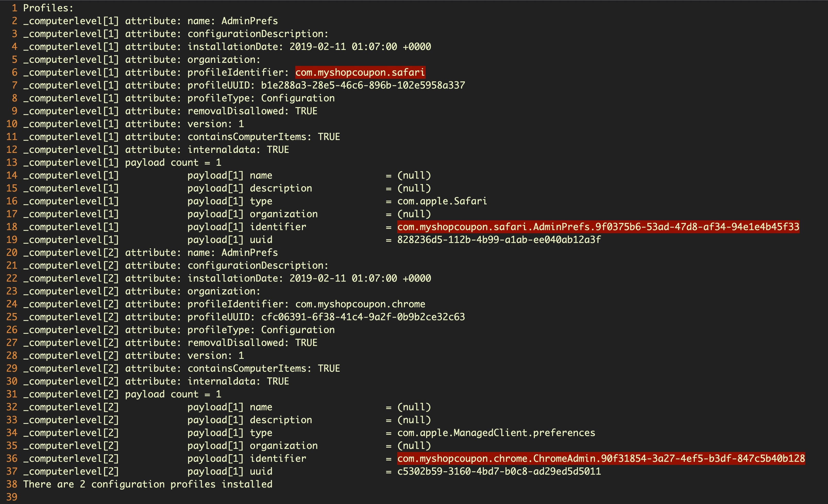
Task: Click the payload uuid starting with c5302b59
Action: 499,471
